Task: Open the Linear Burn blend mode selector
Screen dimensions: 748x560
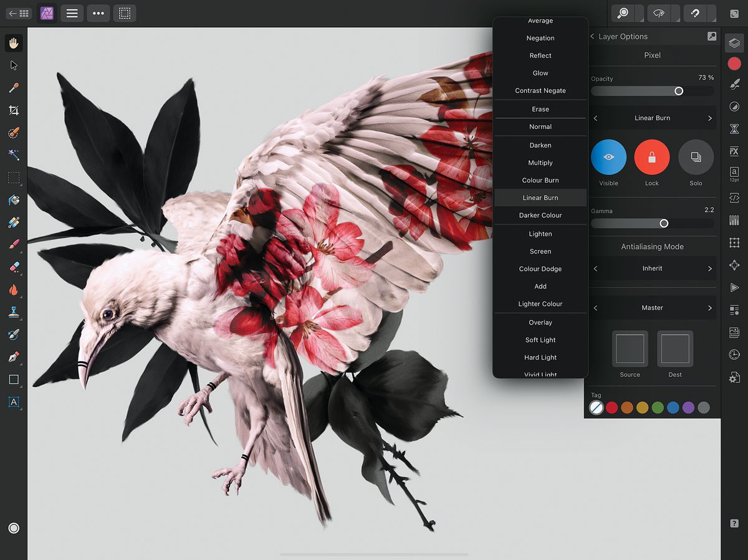Action: (x=652, y=118)
